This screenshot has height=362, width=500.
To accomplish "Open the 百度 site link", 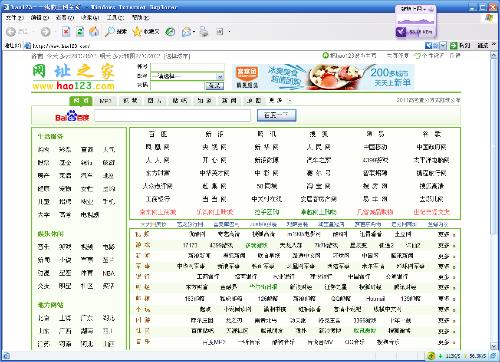I will 158,134.
